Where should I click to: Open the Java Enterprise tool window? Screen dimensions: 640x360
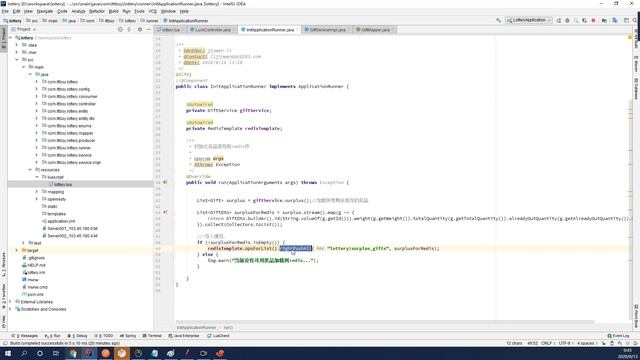pyautogui.click(x=184, y=336)
